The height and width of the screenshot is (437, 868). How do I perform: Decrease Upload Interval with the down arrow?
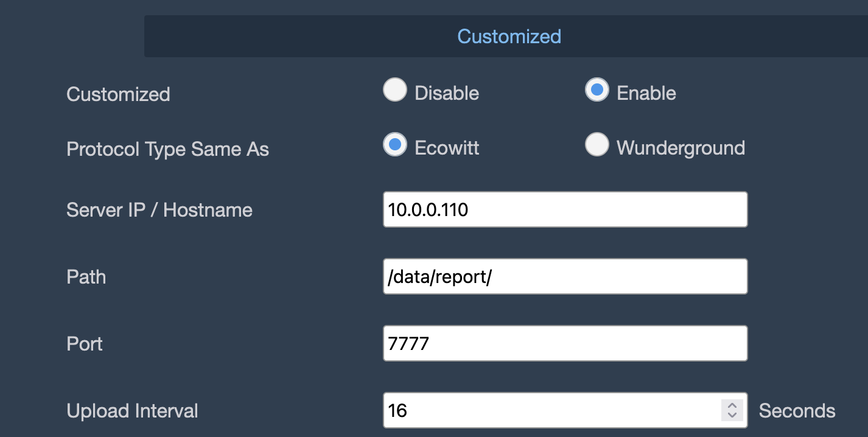point(733,416)
